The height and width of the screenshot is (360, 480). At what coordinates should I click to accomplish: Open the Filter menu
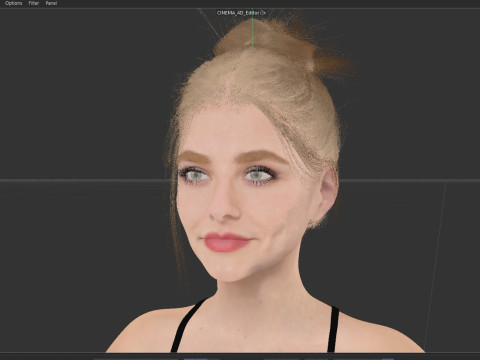tap(34, 3)
